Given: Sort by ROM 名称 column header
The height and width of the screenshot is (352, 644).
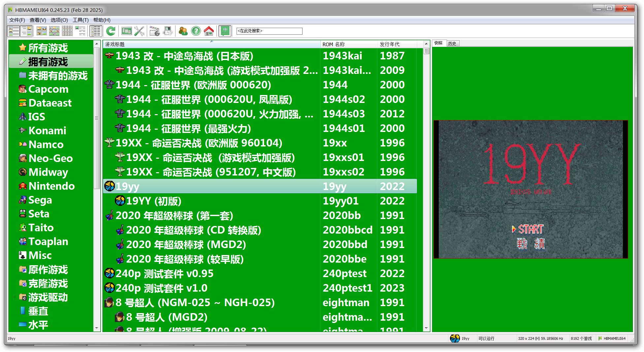Looking at the screenshot, I should (x=349, y=44).
